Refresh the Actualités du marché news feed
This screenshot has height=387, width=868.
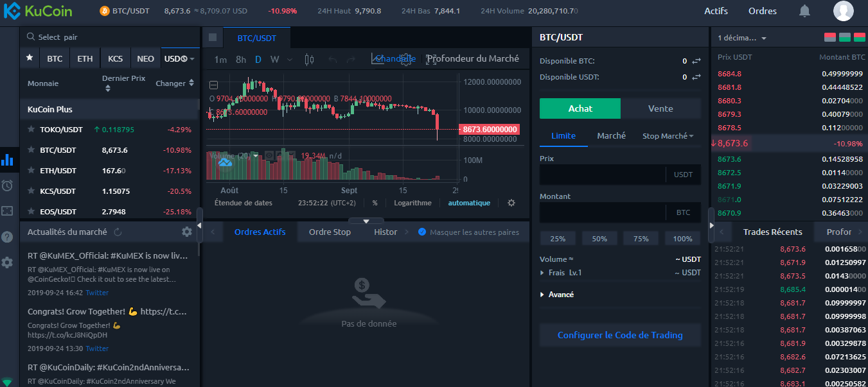pos(118,232)
